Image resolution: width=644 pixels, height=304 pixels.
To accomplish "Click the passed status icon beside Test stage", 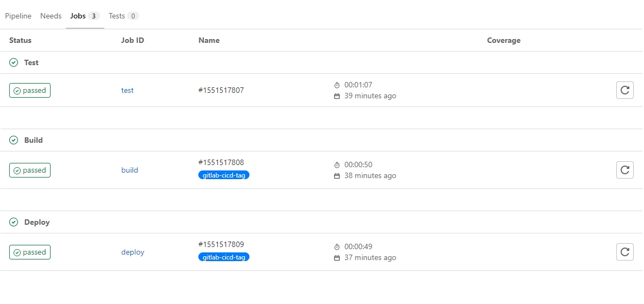I will pyautogui.click(x=14, y=62).
